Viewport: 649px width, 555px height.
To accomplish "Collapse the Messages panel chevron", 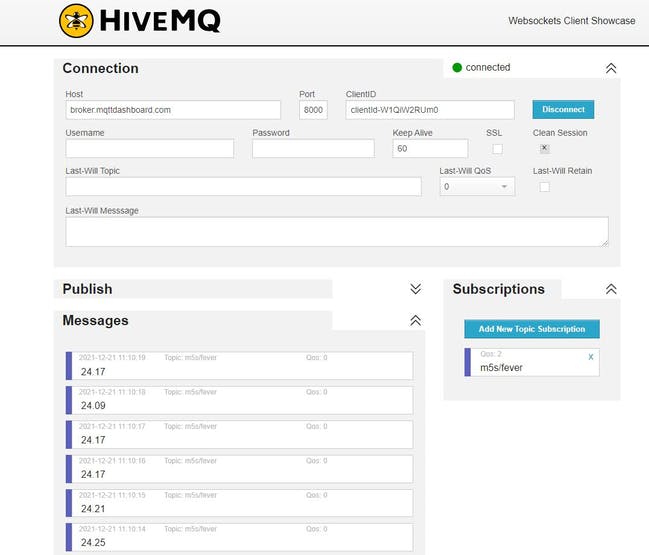I will tap(416, 321).
